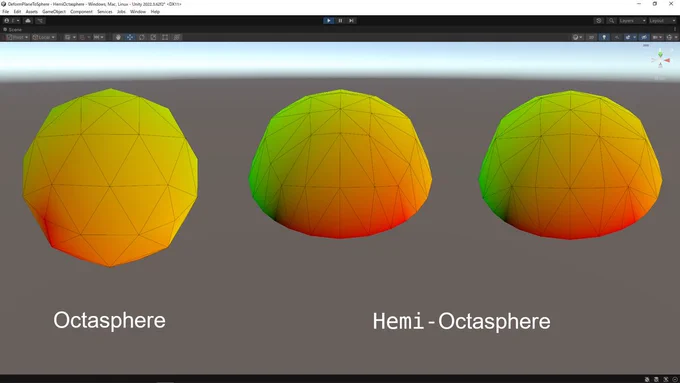Open the Assets menu

(x=32, y=12)
